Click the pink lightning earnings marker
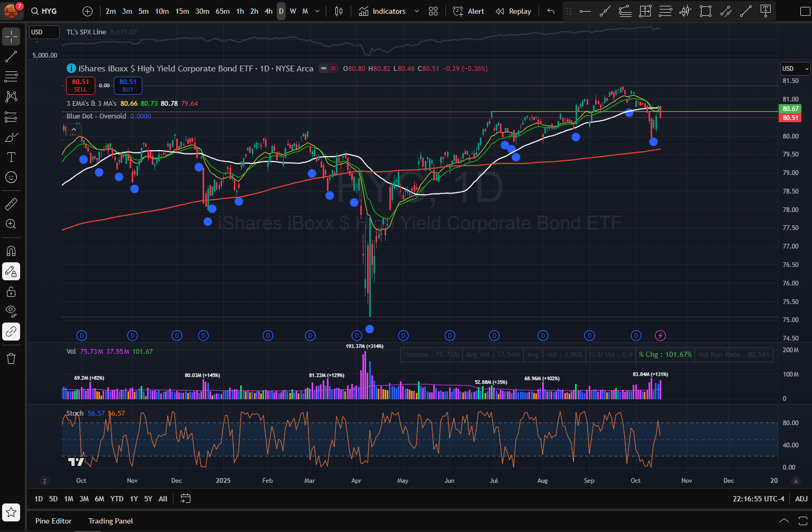This screenshot has width=812, height=532. click(x=660, y=335)
